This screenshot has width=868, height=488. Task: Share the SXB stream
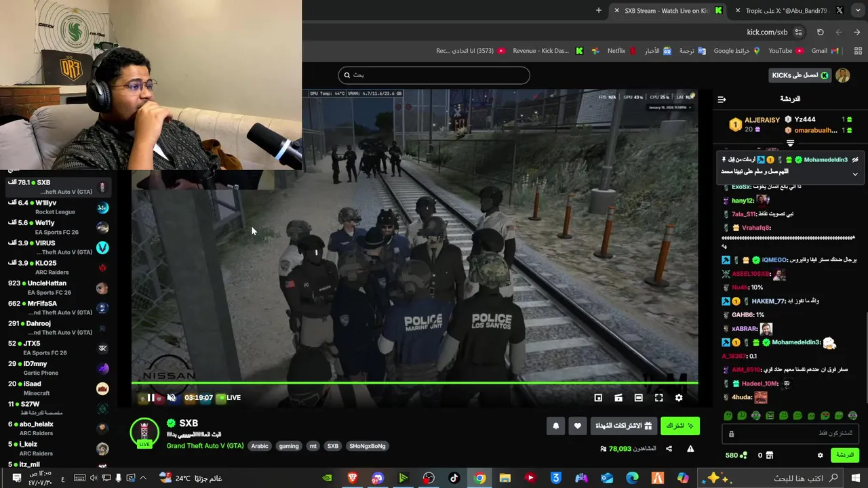(669, 449)
